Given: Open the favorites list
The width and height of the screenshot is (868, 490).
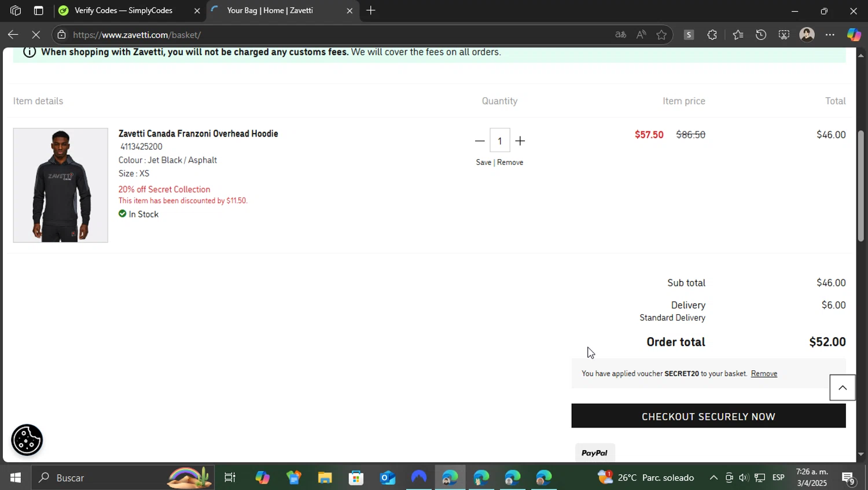Looking at the screenshot, I should (738, 35).
